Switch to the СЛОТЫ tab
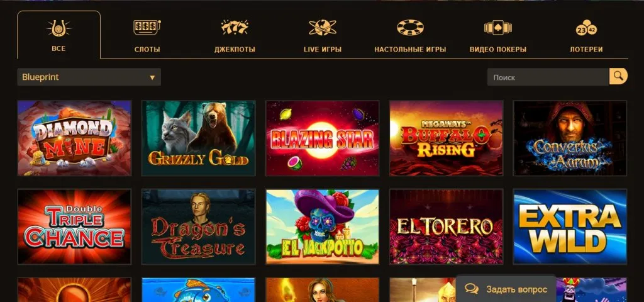 [147, 49]
